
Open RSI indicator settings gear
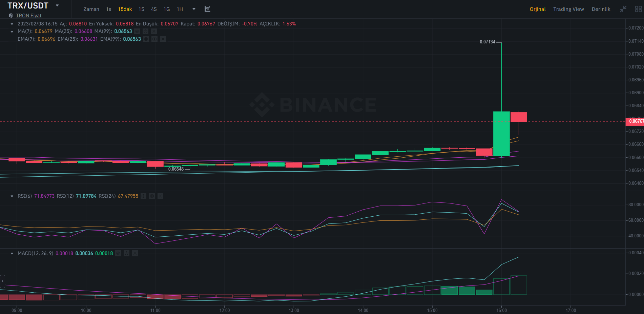[x=152, y=196]
